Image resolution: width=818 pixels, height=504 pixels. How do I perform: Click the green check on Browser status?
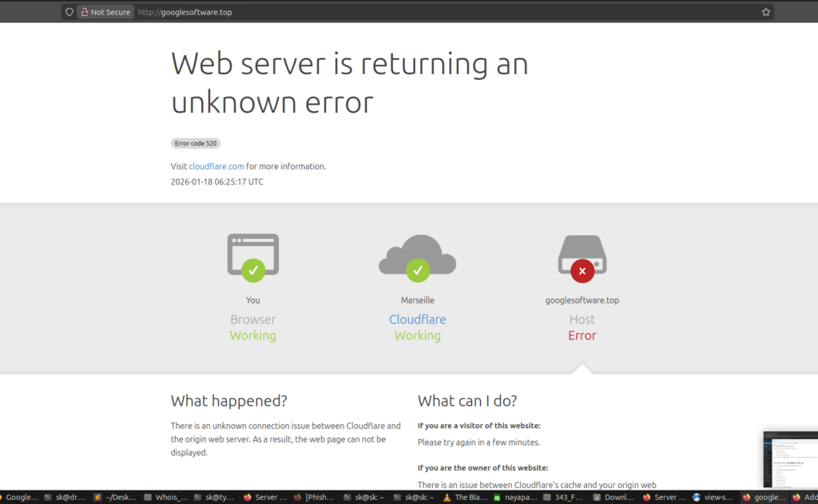(252, 271)
